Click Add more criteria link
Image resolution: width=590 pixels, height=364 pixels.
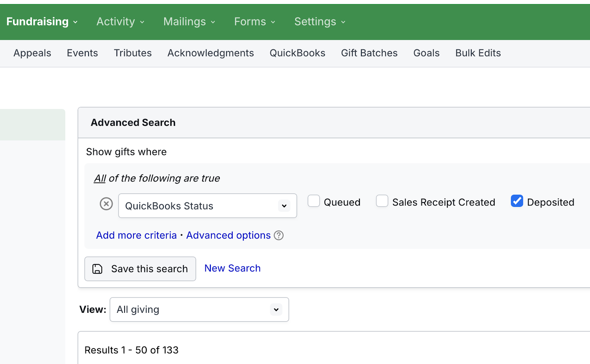point(136,235)
